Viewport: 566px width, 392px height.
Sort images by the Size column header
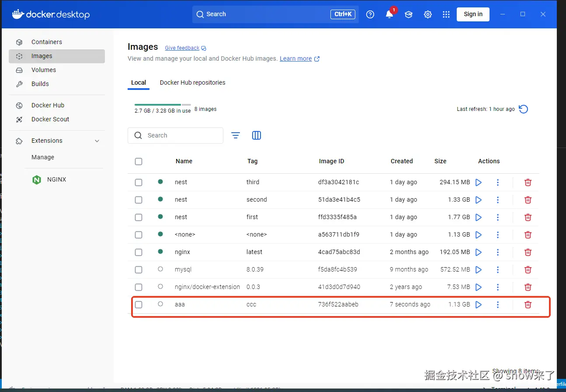point(441,162)
